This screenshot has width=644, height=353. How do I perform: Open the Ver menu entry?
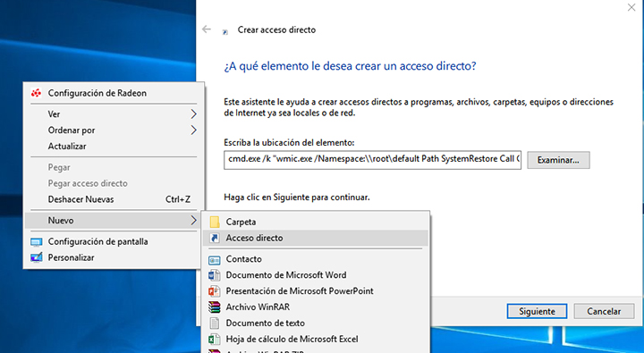114,114
